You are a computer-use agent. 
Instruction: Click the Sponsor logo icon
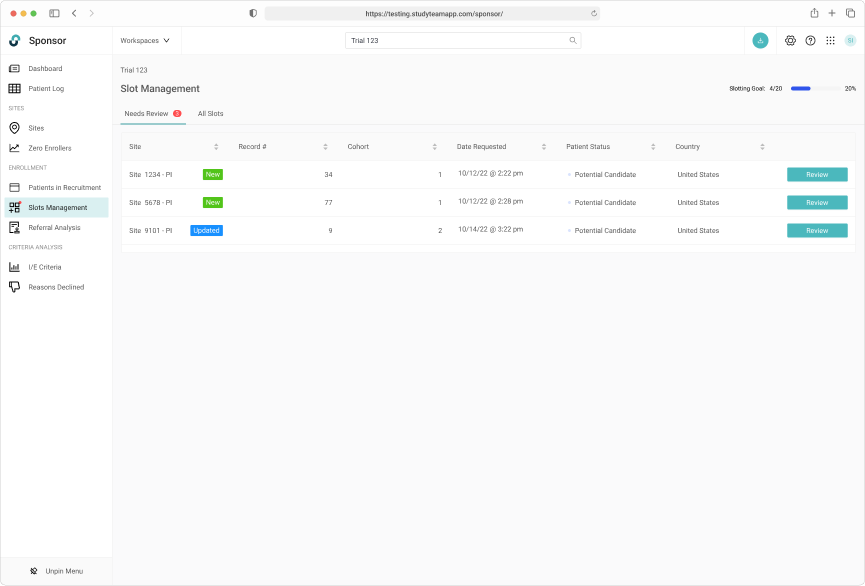pos(15,40)
